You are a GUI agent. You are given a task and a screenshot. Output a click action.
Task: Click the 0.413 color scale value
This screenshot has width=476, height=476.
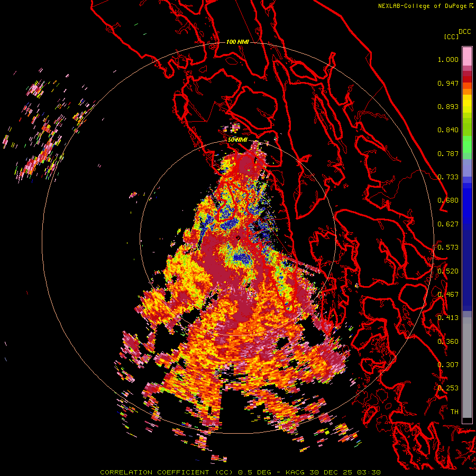448,318
